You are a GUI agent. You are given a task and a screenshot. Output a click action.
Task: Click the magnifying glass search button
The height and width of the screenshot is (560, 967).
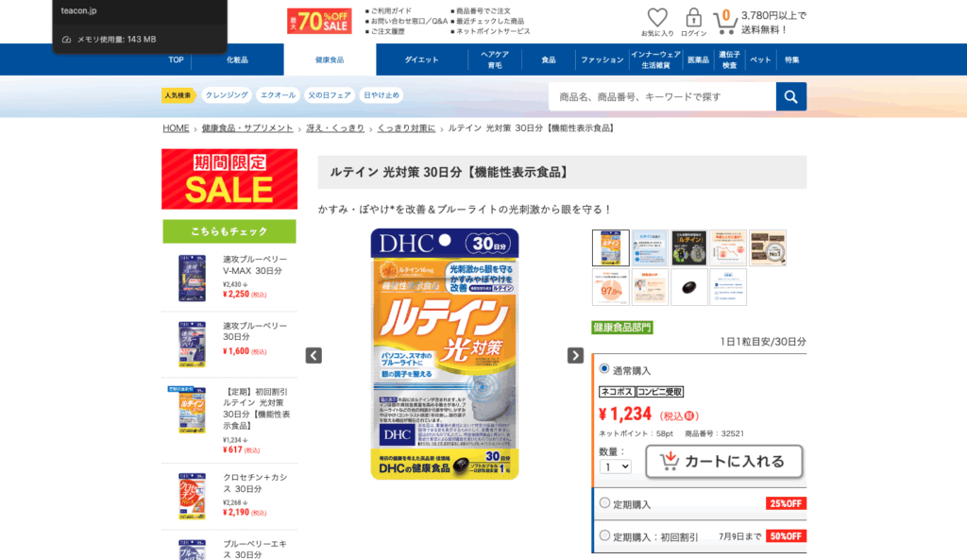tap(790, 97)
